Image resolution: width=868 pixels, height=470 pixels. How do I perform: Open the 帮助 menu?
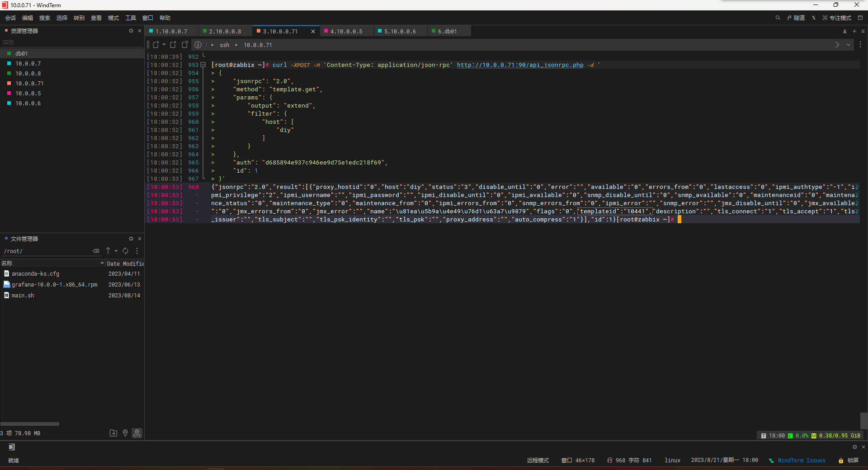click(x=165, y=18)
